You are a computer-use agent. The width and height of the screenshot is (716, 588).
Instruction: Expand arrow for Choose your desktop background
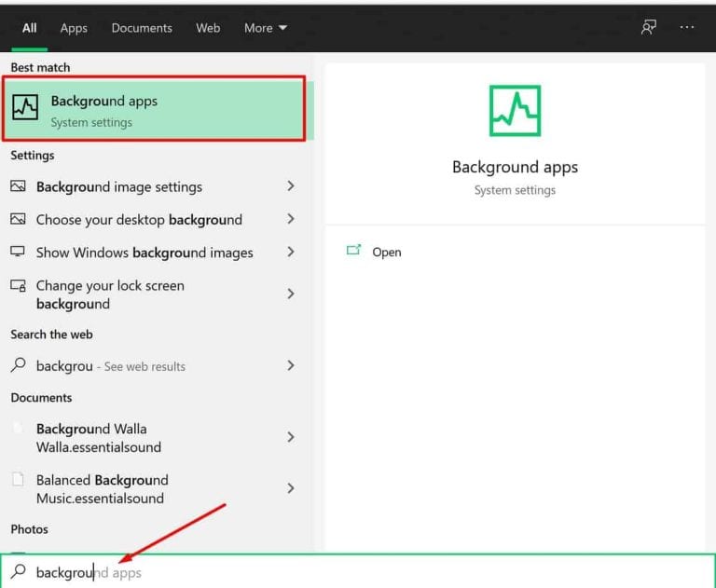tap(291, 219)
